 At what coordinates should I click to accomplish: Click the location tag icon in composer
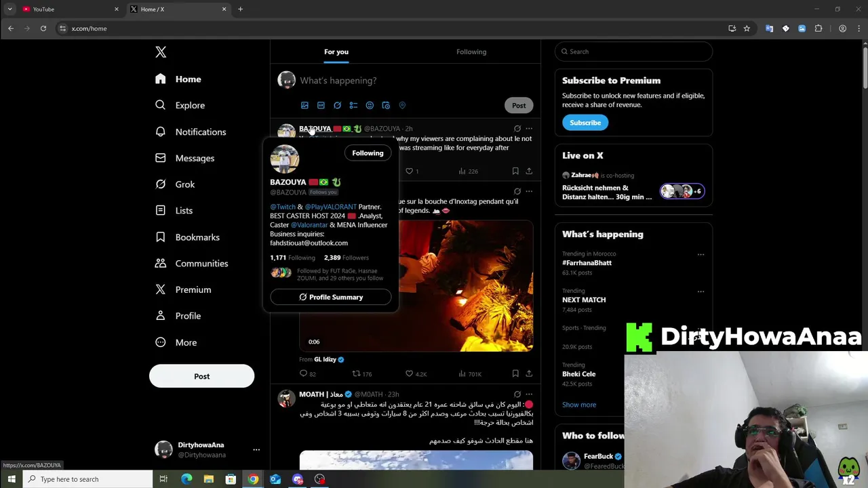402,105
